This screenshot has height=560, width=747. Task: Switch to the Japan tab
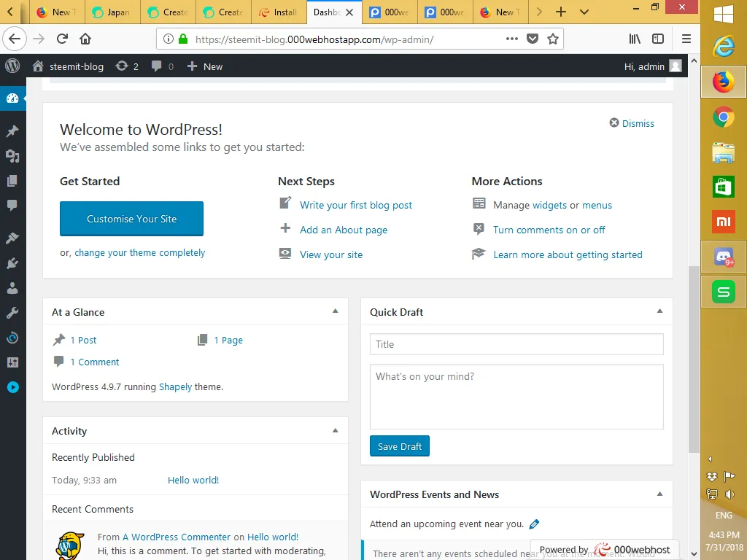[112, 12]
